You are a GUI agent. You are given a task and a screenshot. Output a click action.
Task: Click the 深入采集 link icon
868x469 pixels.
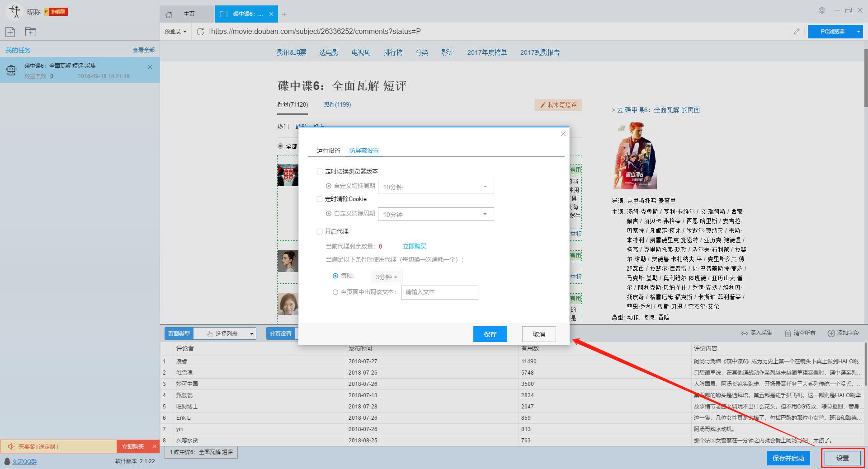click(x=744, y=333)
